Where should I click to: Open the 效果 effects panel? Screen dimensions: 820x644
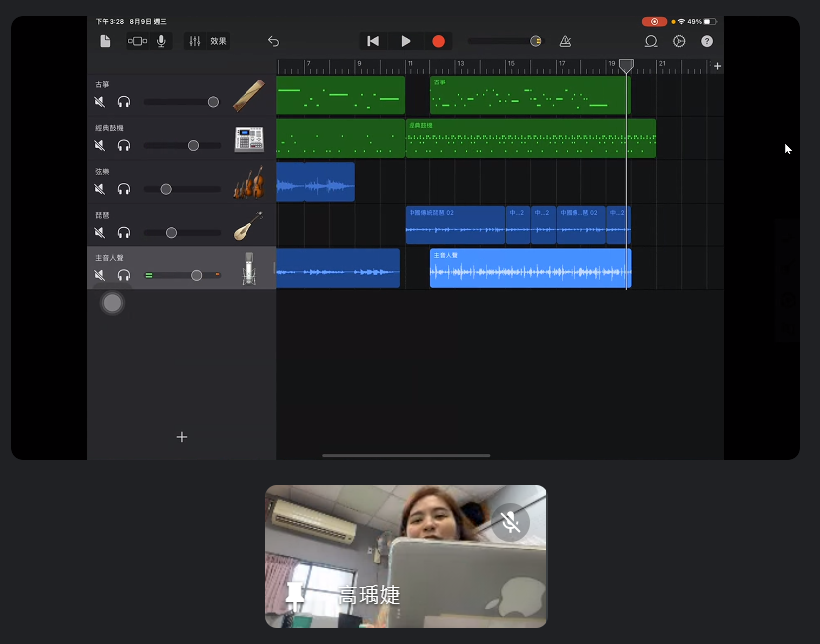(x=218, y=41)
